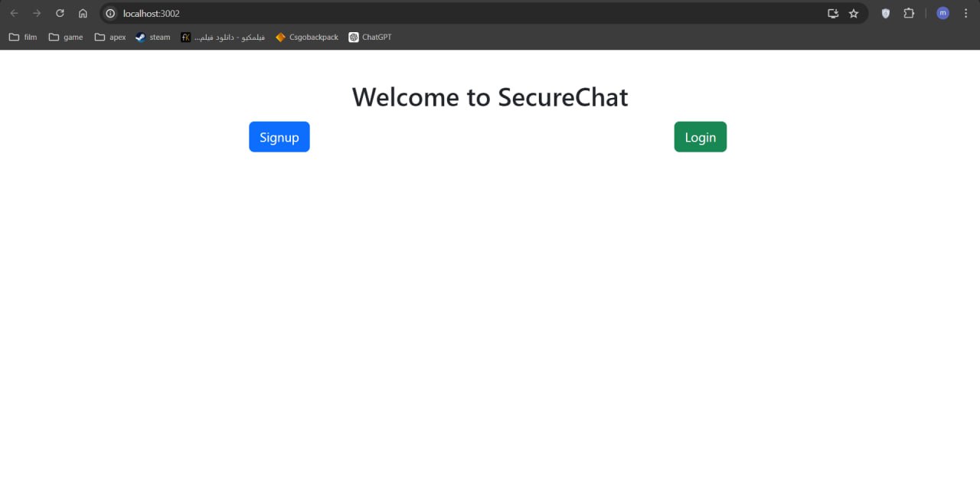Screen dimensions: 980x493
Task: View site info icon beside localhost:3002
Action: tap(110, 13)
